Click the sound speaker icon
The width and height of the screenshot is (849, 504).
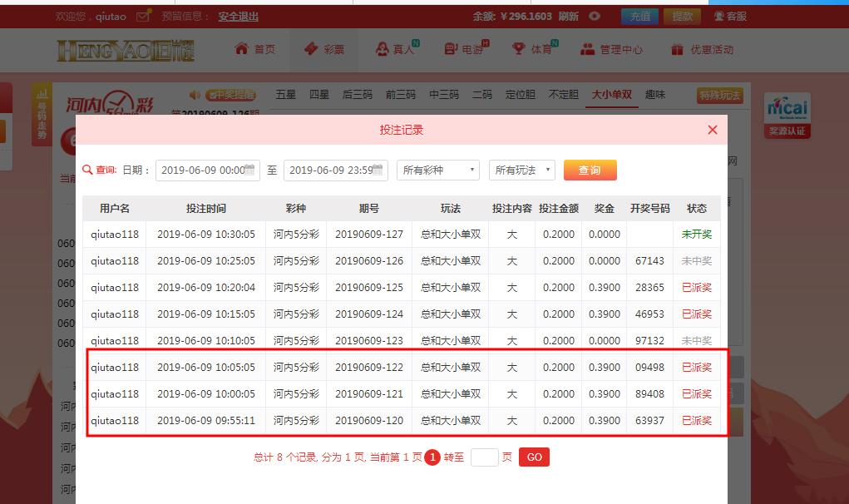click(195, 95)
